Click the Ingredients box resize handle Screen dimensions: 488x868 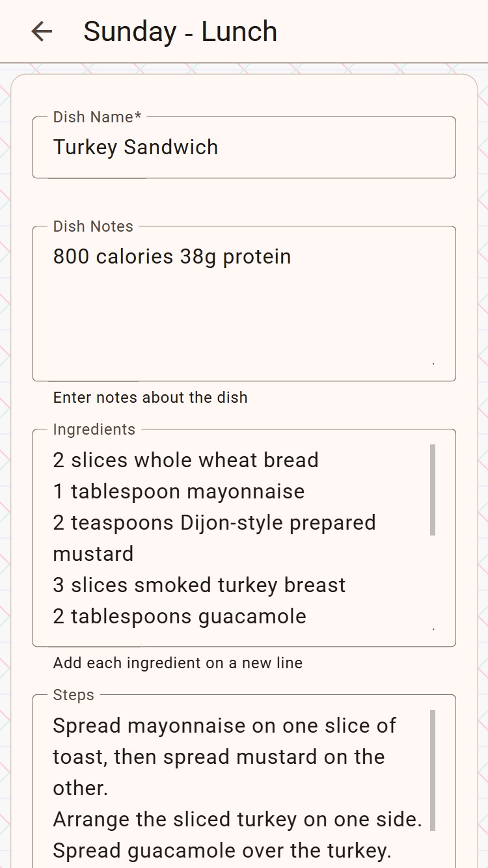pyautogui.click(x=433, y=629)
